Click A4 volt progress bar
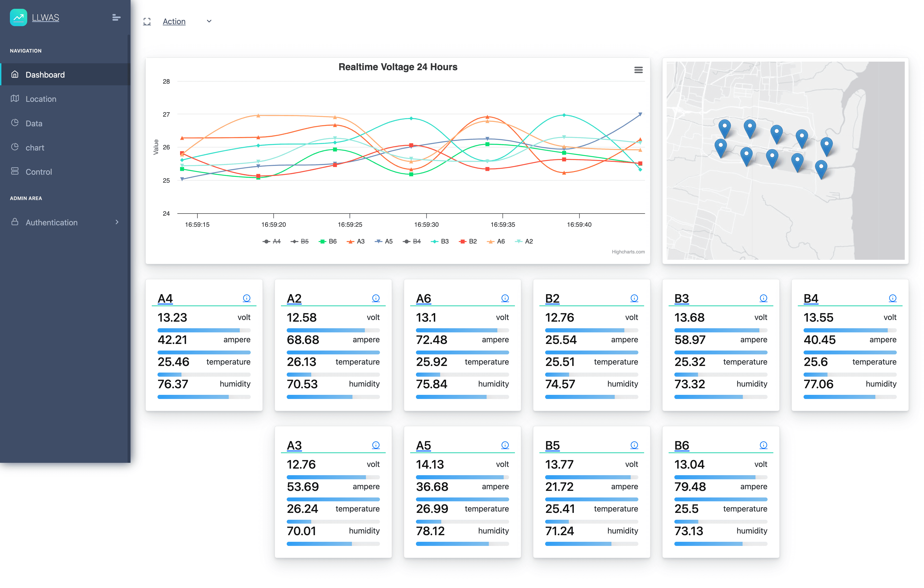Screen dimensions: 924x588 click(204, 330)
